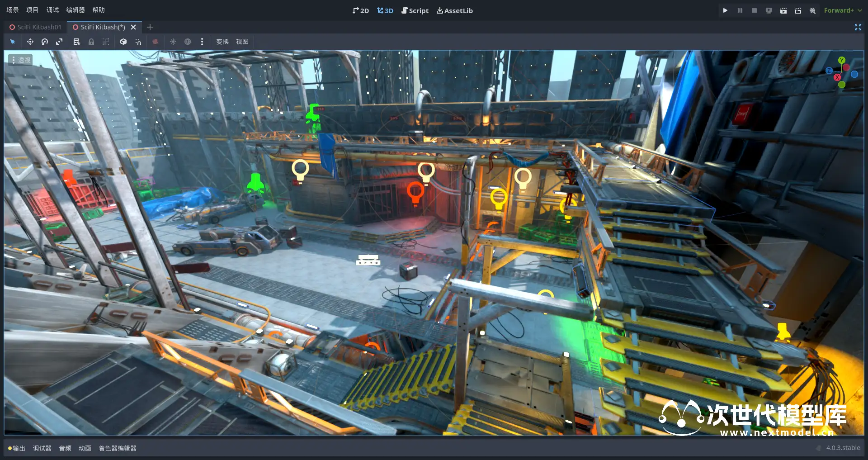The image size is (868, 460).
Task: Expand the 透视 perspective view menu
Action: 21,60
